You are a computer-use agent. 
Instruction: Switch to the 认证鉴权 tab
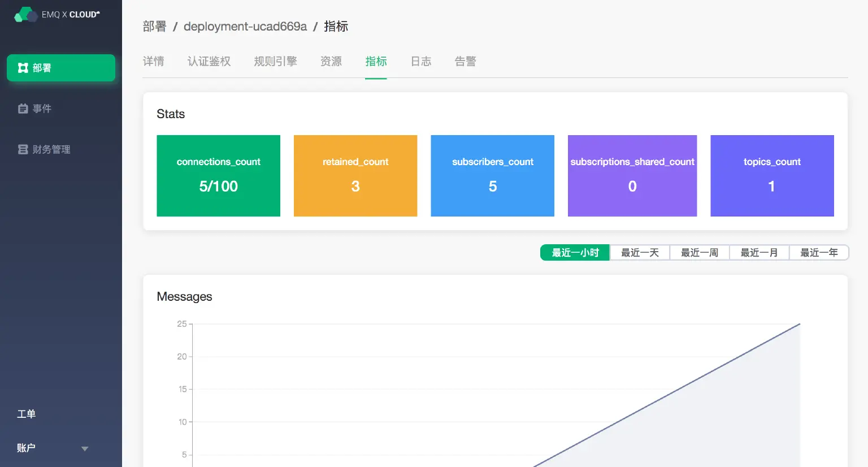pos(209,61)
